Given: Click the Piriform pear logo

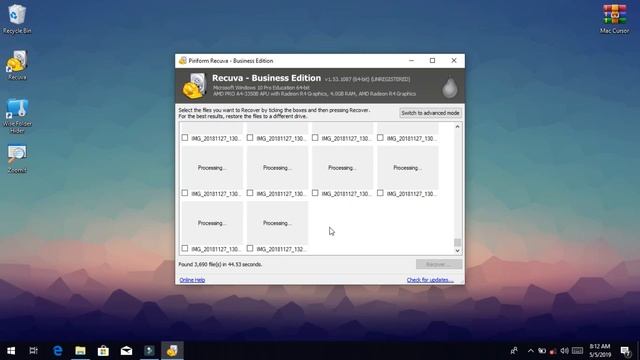Looking at the screenshot, I should click(450, 87).
